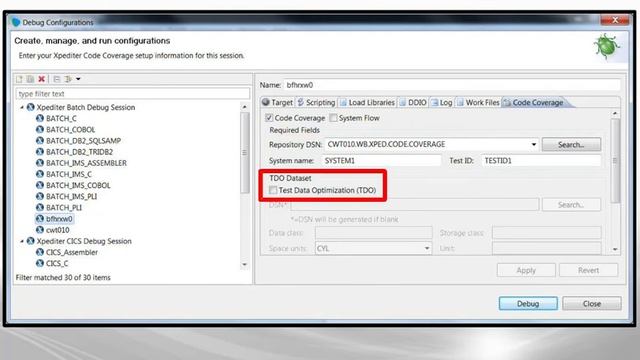Close the Debug Configurations window
Screen dimensions: 640x360
click(615, 20)
